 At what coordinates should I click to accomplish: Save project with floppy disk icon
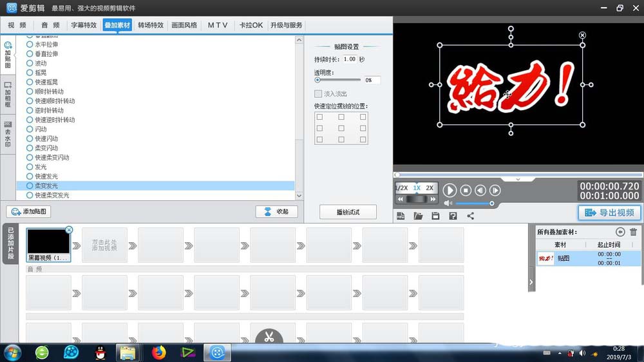point(435,216)
